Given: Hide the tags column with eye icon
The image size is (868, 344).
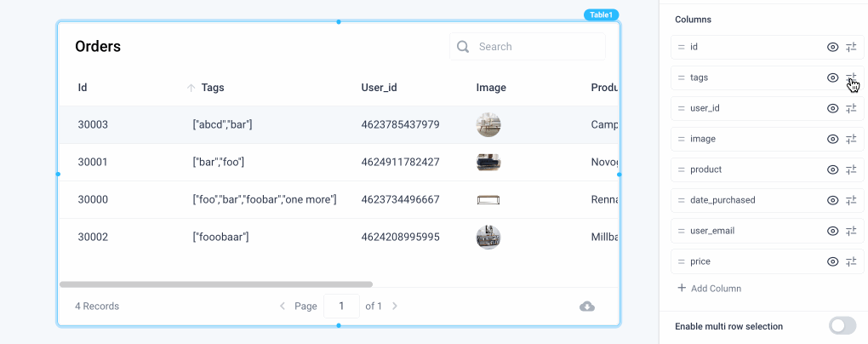Looking at the screenshot, I should pyautogui.click(x=832, y=77).
